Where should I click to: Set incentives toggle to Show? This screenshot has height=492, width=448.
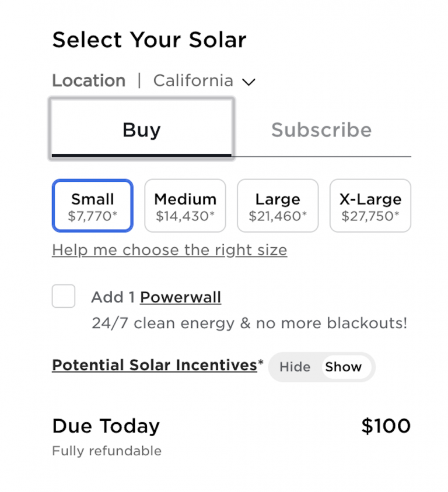(x=344, y=367)
